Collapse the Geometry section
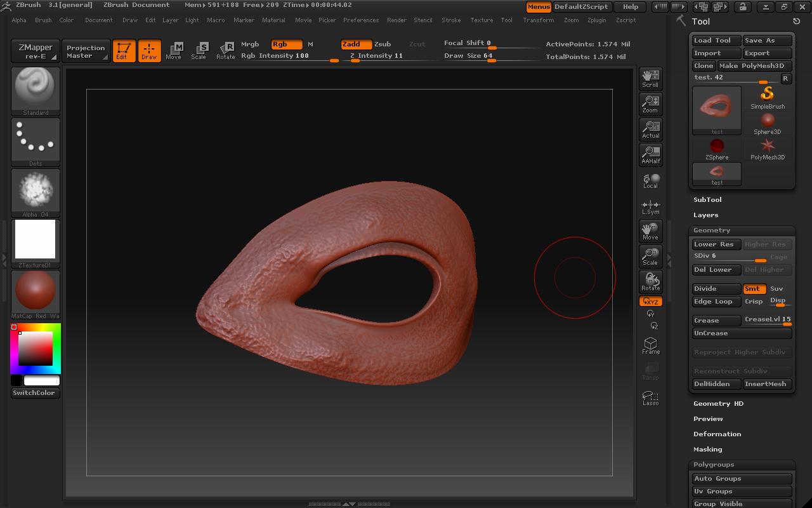The height and width of the screenshot is (508, 812). (712, 231)
